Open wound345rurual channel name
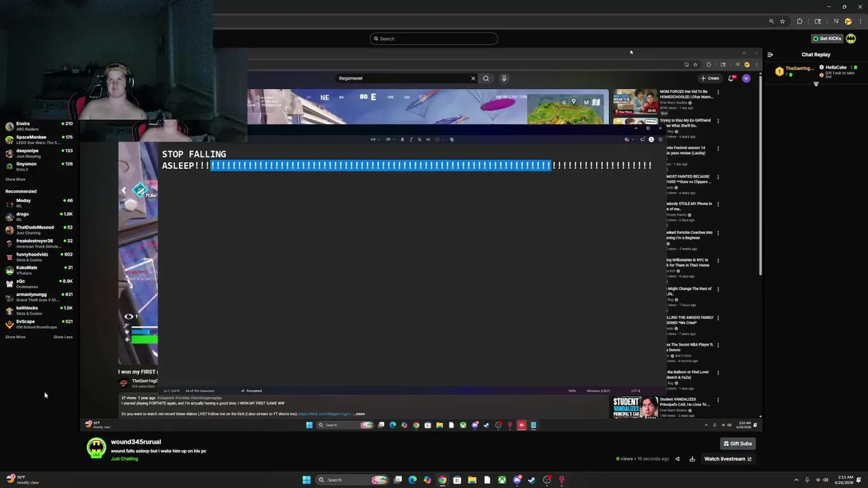The height and width of the screenshot is (488, 868). (x=136, y=442)
